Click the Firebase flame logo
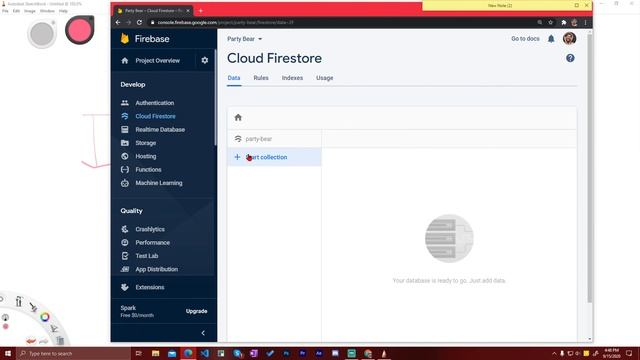Screen dimensions: 640x360 pyautogui.click(x=124, y=38)
